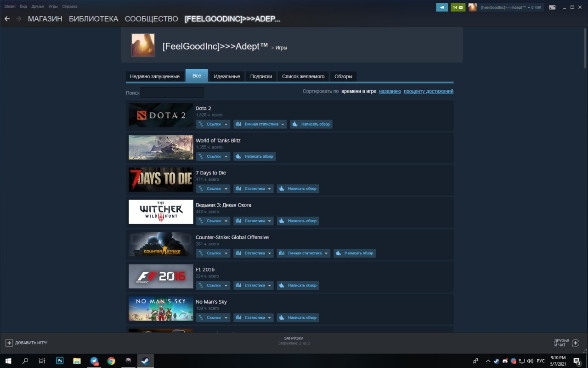
Task: Expand Статистика dropdown for 7 Days to Die
Action: 254,189
